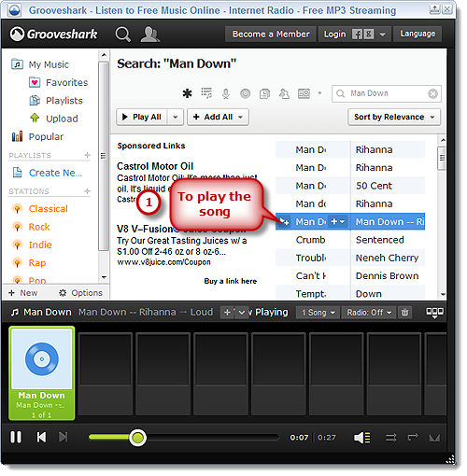The height and width of the screenshot is (476, 467).
Task: Select the Classical station
Action: (x=40, y=209)
